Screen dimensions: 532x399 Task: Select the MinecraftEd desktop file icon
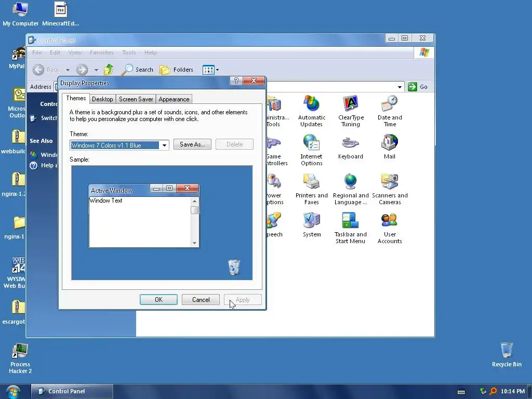coord(60,14)
